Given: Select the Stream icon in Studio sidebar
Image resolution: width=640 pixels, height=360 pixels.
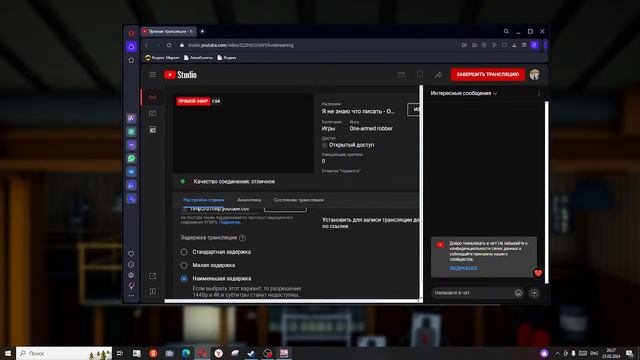Looking at the screenshot, I should pyautogui.click(x=152, y=98).
